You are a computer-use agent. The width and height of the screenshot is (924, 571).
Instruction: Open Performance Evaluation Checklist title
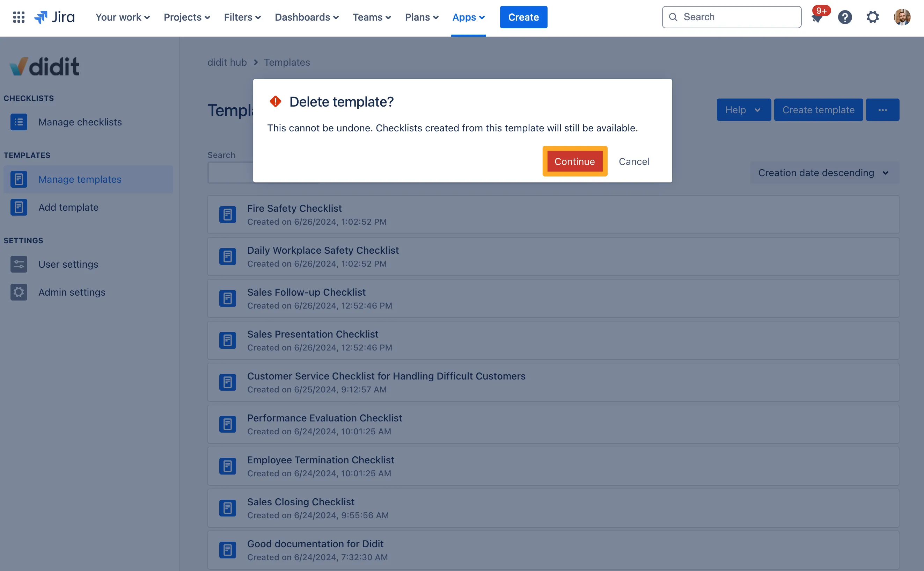coord(324,418)
